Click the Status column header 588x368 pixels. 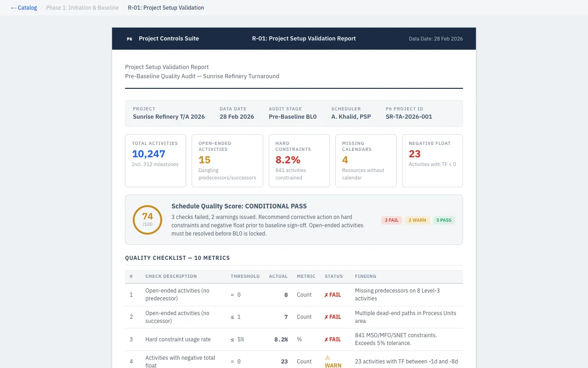point(334,276)
